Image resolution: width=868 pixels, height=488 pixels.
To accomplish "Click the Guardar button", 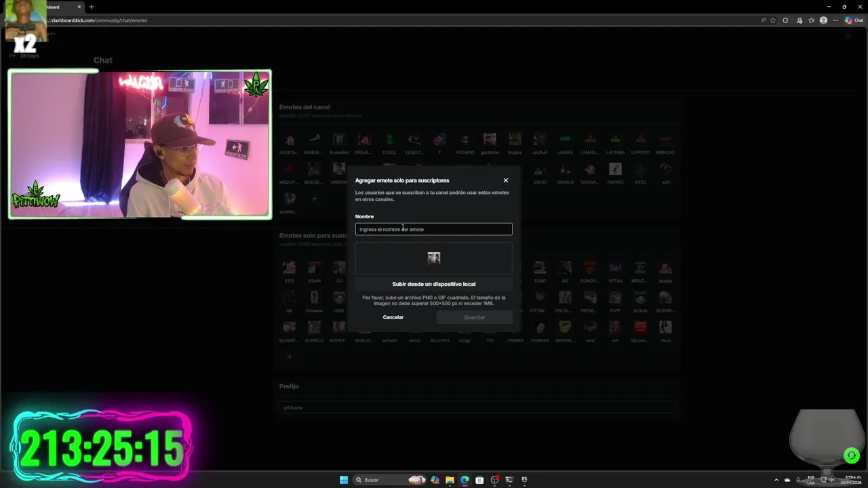I will coord(475,317).
